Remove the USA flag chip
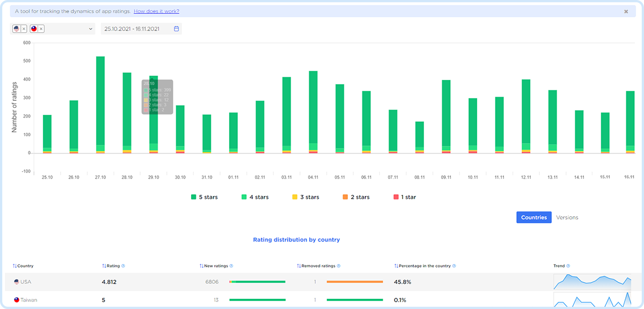 [x=24, y=29]
